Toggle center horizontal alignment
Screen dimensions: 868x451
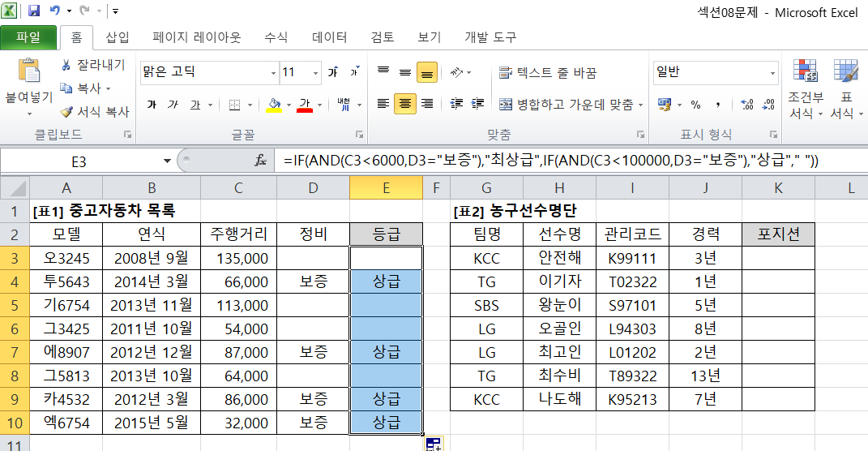[x=405, y=104]
